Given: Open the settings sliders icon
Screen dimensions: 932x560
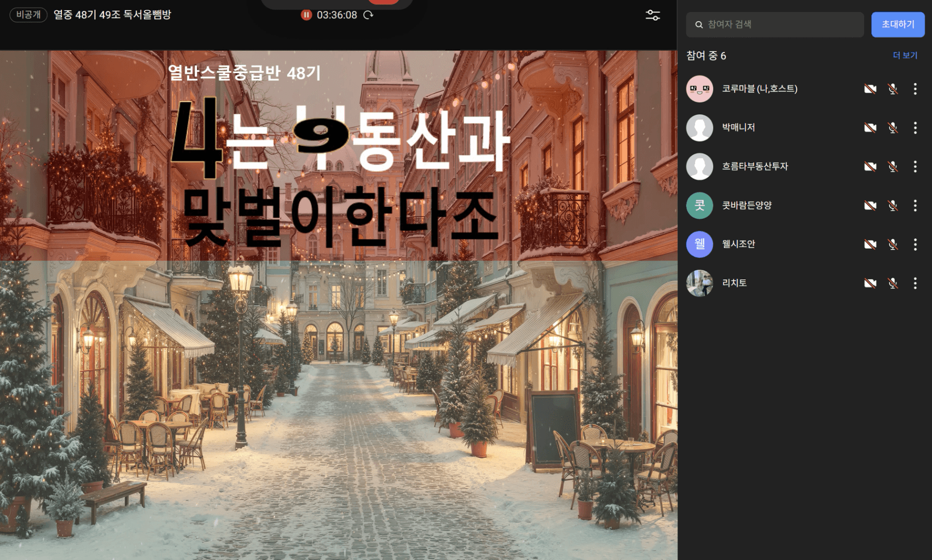Looking at the screenshot, I should coord(652,15).
